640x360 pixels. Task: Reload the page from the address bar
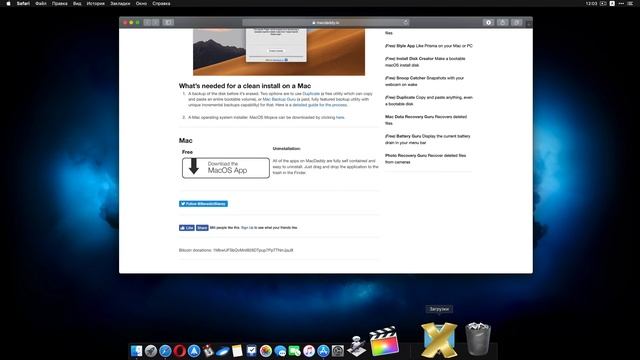tap(405, 22)
